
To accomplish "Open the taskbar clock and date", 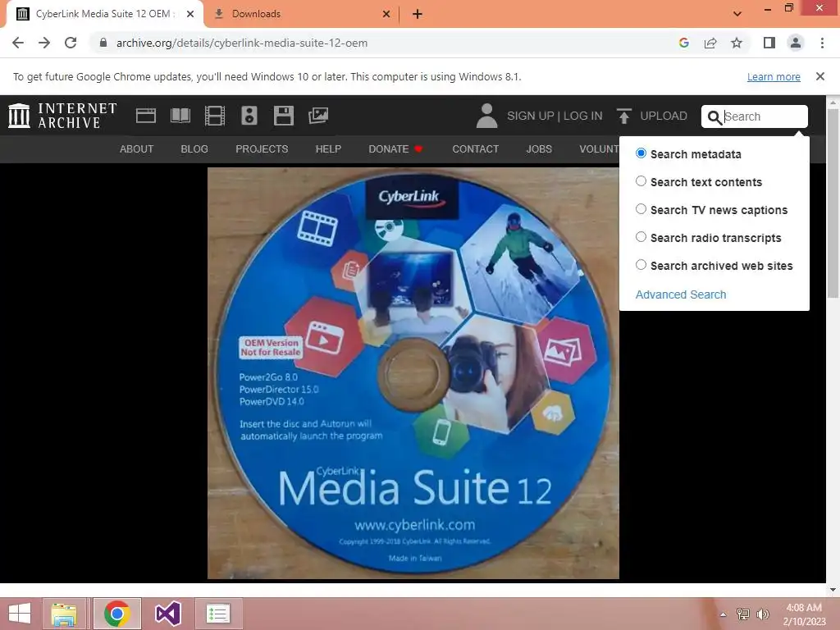I will pyautogui.click(x=804, y=614).
